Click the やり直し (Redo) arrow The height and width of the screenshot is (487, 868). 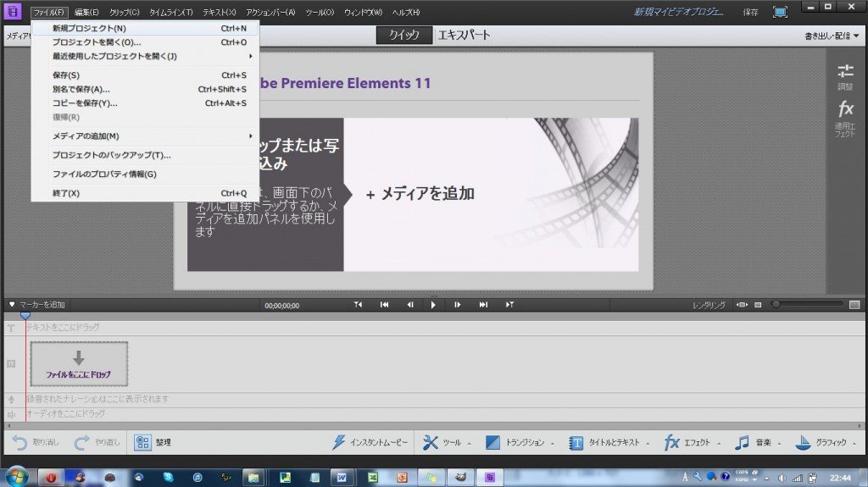[82, 443]
